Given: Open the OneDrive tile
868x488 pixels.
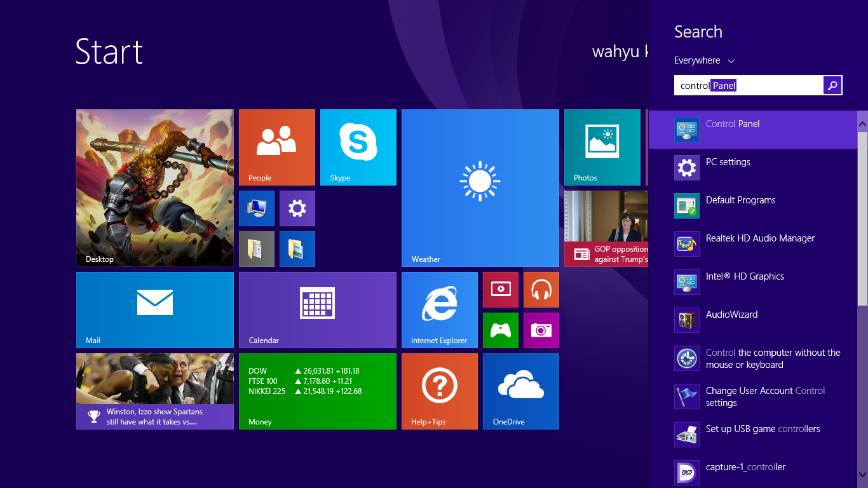Looking at the screenshot, I should 521,391.
